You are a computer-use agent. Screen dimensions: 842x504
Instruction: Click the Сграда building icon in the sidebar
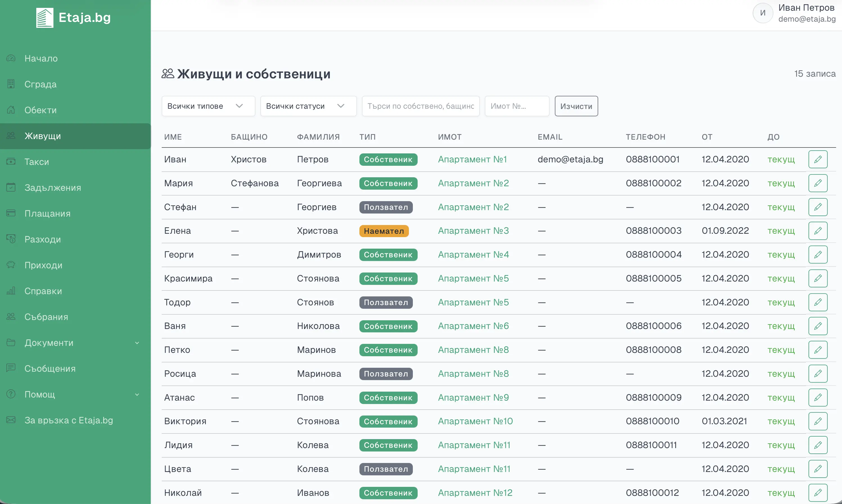[x=11, y=84]
